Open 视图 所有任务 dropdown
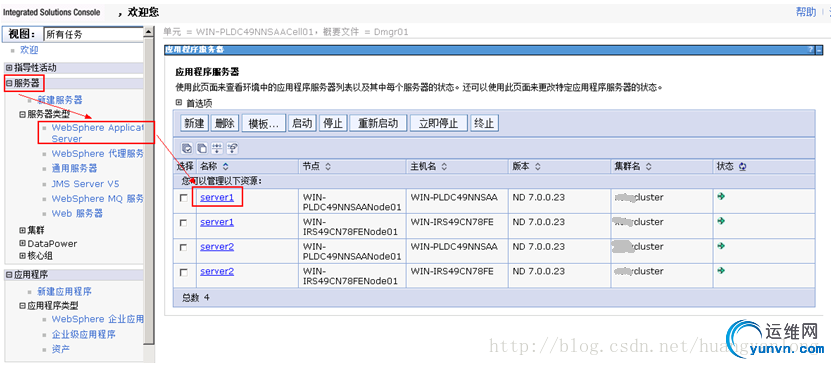Viewport: 831px width, 366px height. pyautogui.click(x=93, y=34)
